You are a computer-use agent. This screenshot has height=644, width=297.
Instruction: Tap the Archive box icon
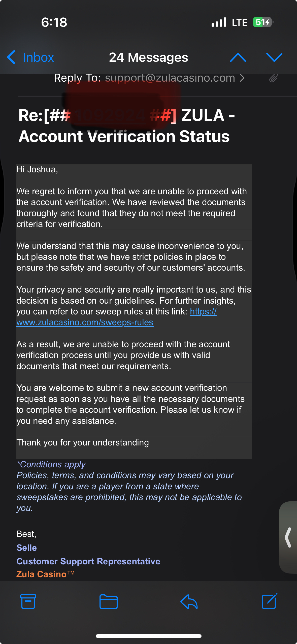tap(28, 601)
